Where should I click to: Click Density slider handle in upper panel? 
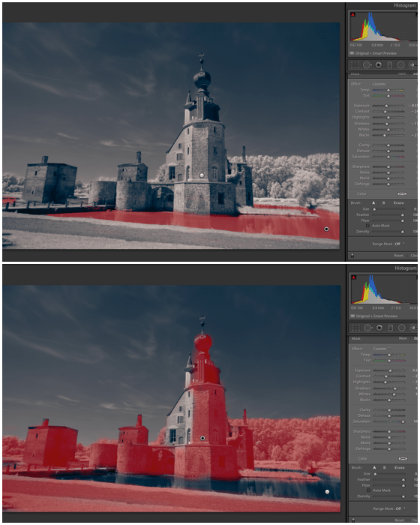(x=402, y=232)
